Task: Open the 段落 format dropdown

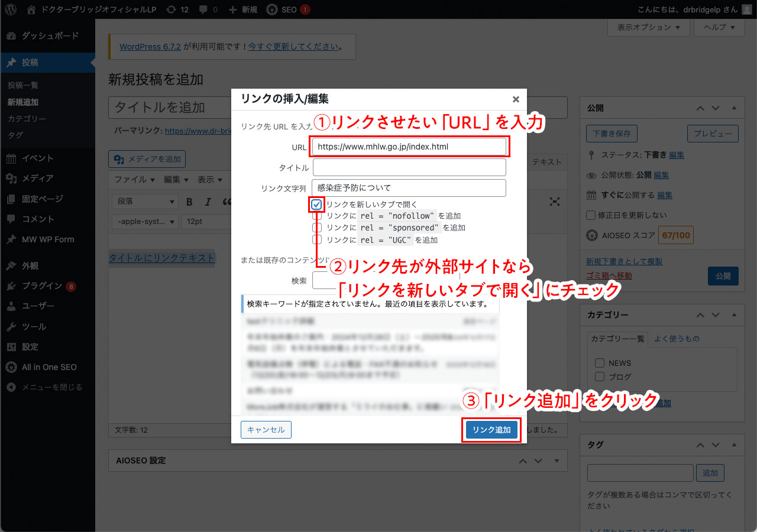Action: (x=145, y=202)
